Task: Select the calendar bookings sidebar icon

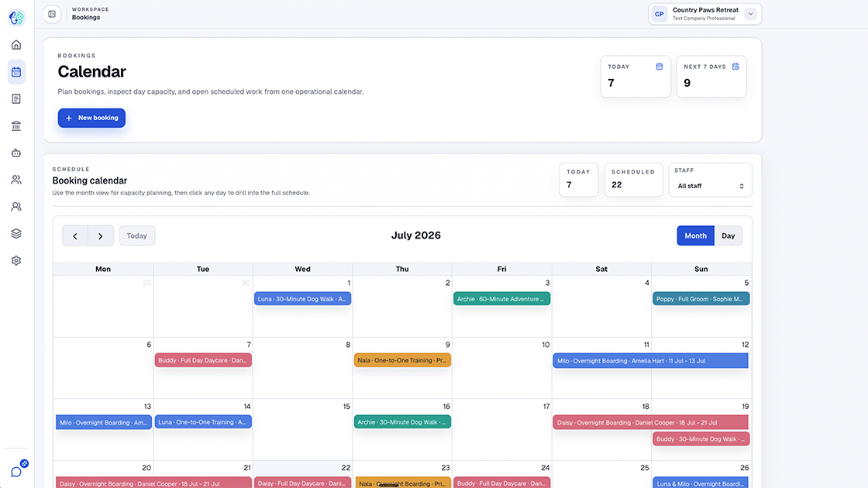Action: 16,72
